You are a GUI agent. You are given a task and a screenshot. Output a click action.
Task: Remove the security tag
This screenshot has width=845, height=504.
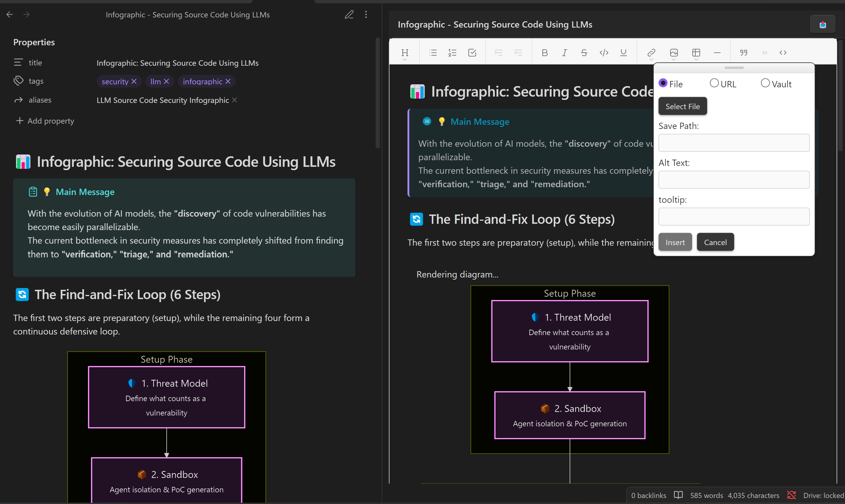pos(134,82)
